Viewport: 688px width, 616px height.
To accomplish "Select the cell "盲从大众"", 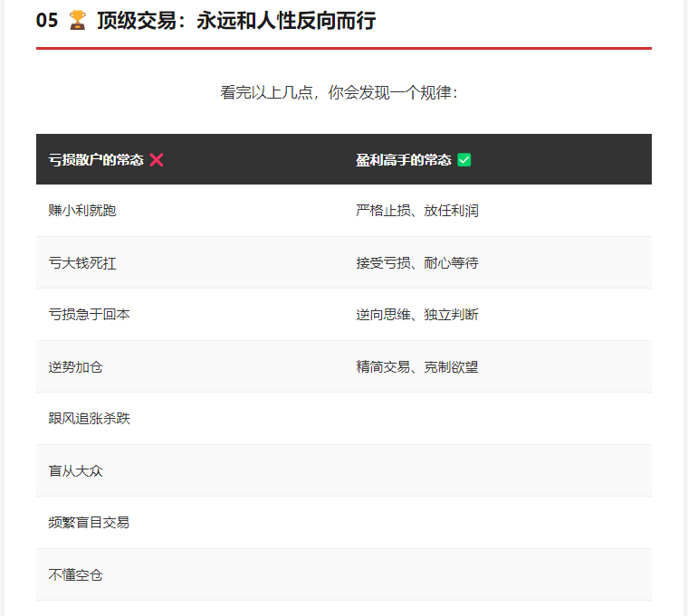I will click(x=190, y=470).
